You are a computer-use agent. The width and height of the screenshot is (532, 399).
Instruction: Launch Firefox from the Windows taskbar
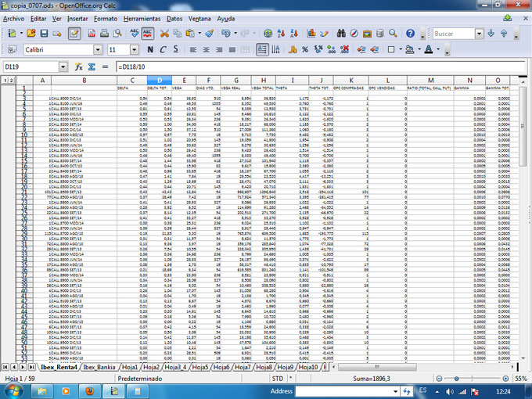point(88,390)
